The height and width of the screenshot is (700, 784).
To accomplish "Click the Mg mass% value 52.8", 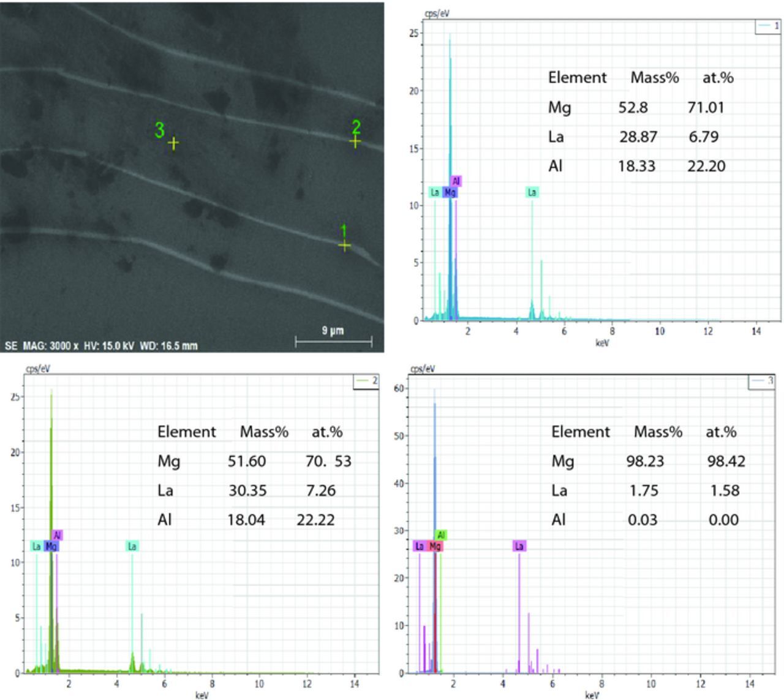I will point(633,108).
